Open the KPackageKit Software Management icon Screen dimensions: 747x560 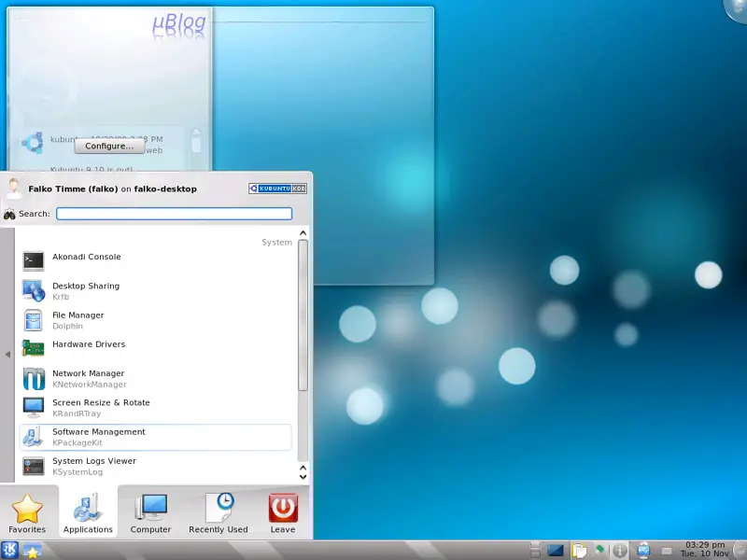click(x=34, y=437)
